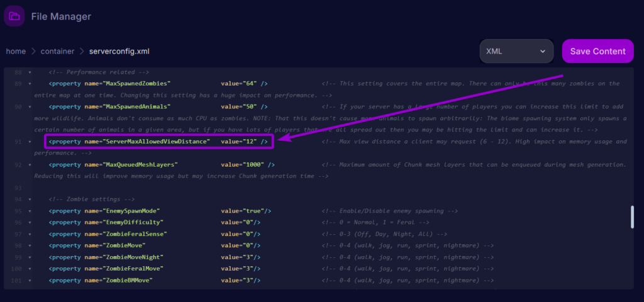Collapse fold arrow on line 101

[x=30, y=281]
